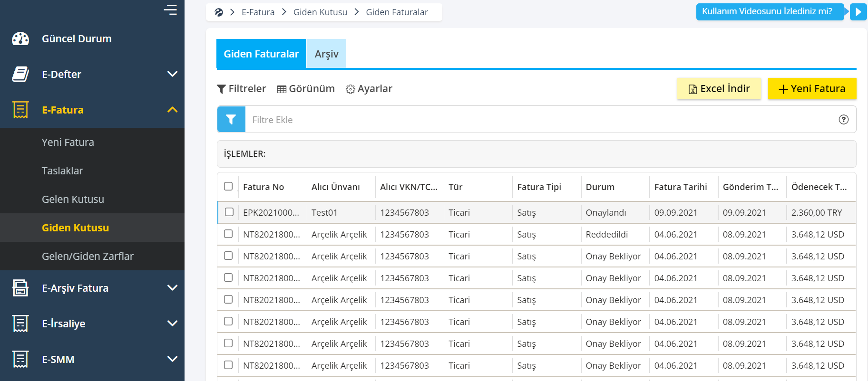This screenshot has width=868, height=381.
Task: Click the Excel İndir button
Action: [x=719, y=89]
